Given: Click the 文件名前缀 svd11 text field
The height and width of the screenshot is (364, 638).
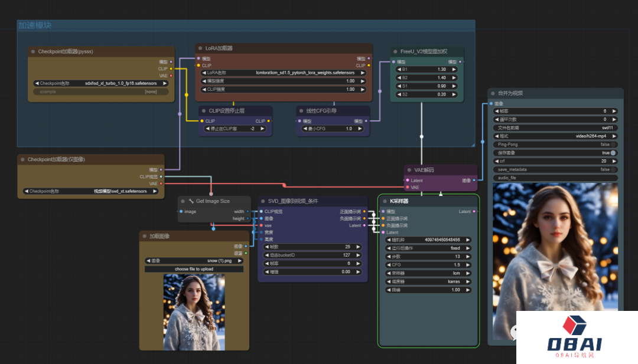Looking at the screenshot, I should point(555,127).
